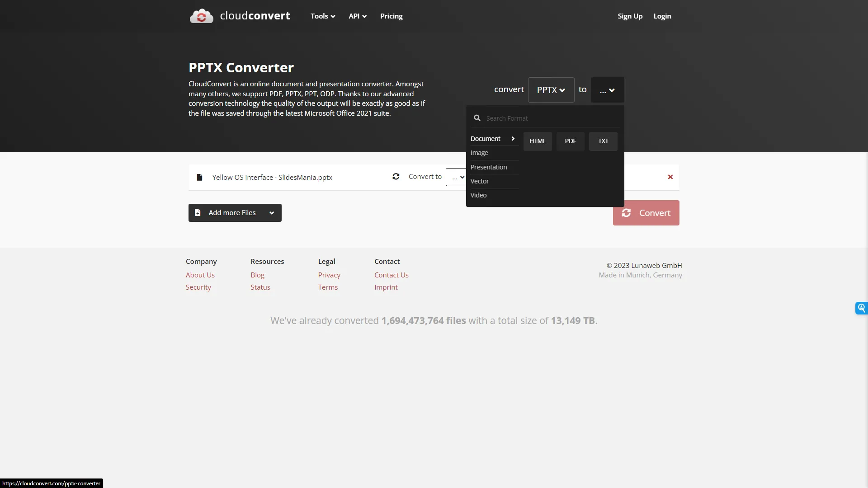This screenshot has width=868, height=488.
Task: Select PDF as the output format
Action: tap(570, 141)
